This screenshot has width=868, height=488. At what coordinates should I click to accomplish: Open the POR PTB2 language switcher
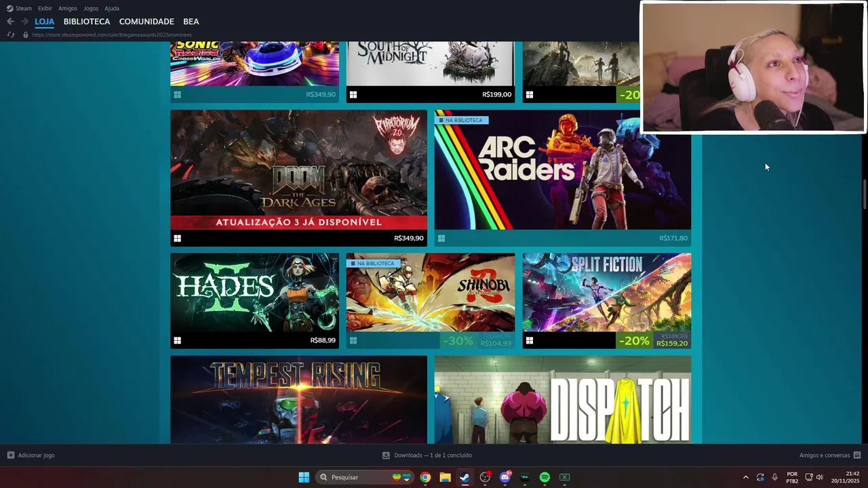coord(792,477)
